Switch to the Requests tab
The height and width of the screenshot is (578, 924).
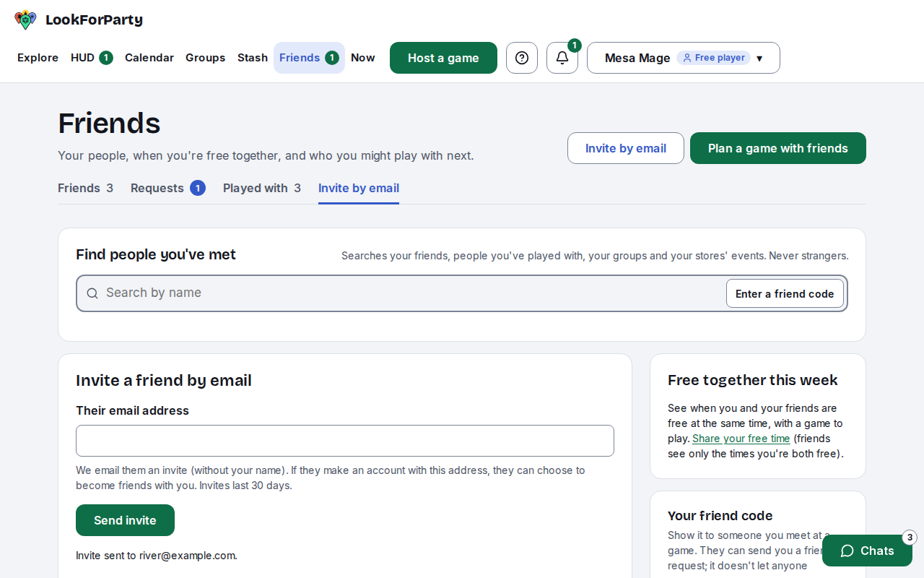(x=168, y=188)
